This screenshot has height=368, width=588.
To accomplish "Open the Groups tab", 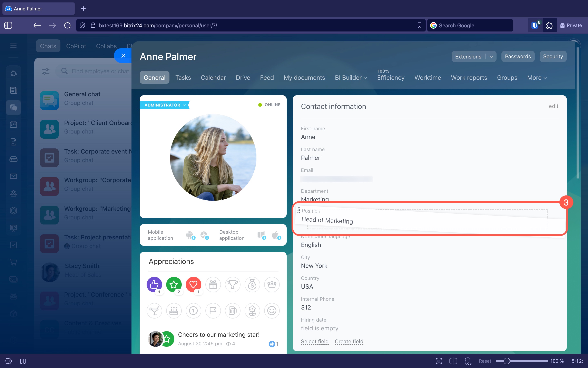I will [x=507, y=78].
